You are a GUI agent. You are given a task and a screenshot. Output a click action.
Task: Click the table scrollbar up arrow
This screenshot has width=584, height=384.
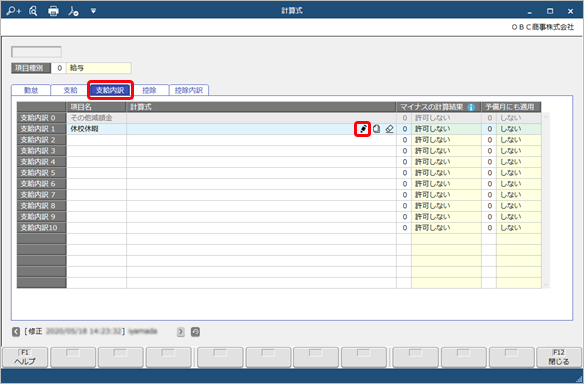546,117
